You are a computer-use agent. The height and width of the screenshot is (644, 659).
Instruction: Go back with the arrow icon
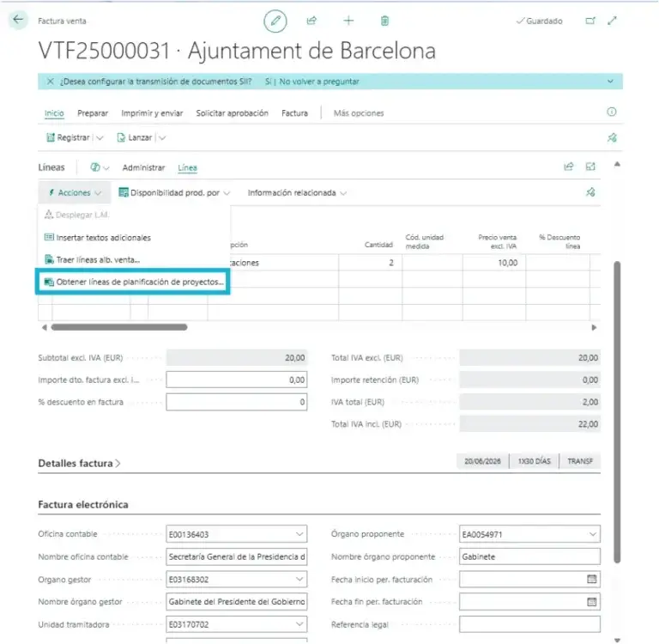(x=18, y=20)
